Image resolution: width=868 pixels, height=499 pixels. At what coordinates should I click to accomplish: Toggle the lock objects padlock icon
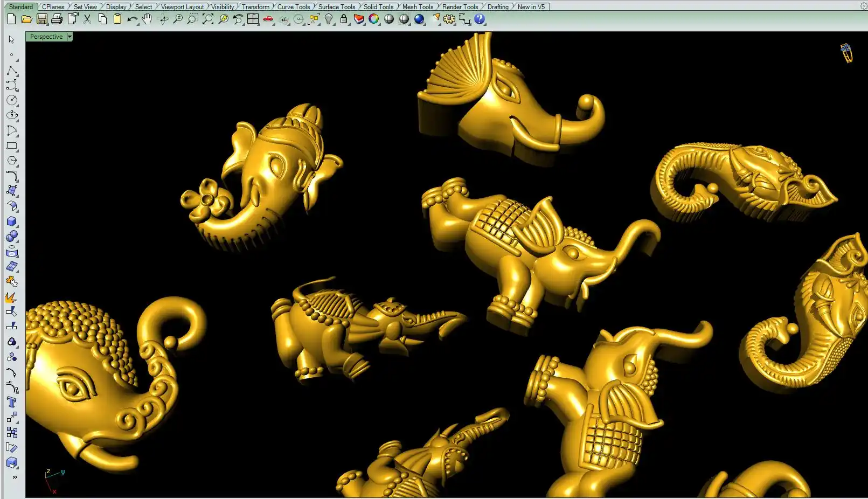[344, 19]
